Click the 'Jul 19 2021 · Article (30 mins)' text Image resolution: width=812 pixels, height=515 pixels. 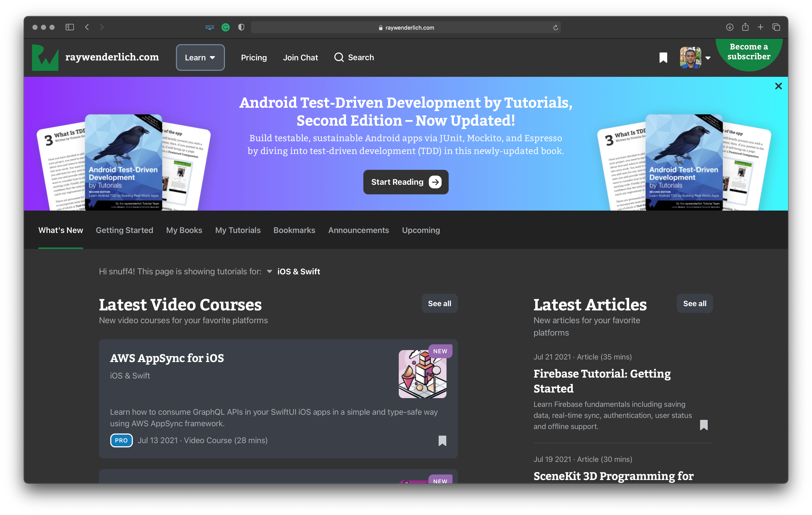583,459
